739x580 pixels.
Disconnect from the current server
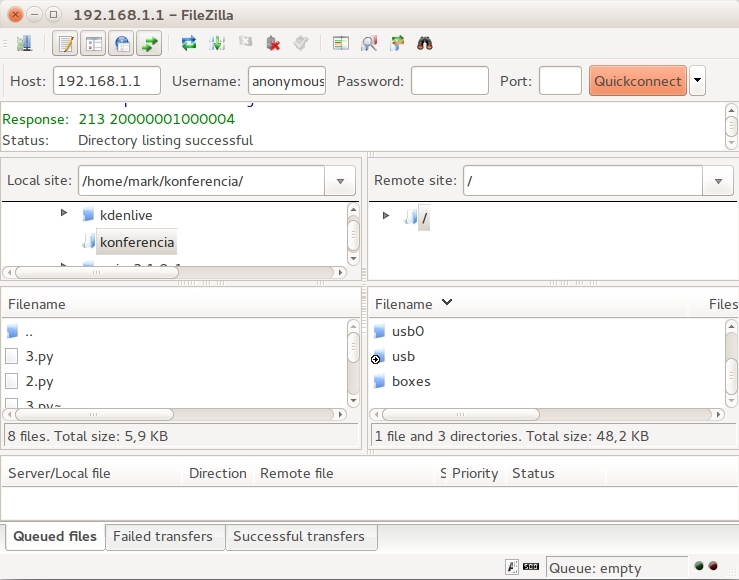click(273, 44)
